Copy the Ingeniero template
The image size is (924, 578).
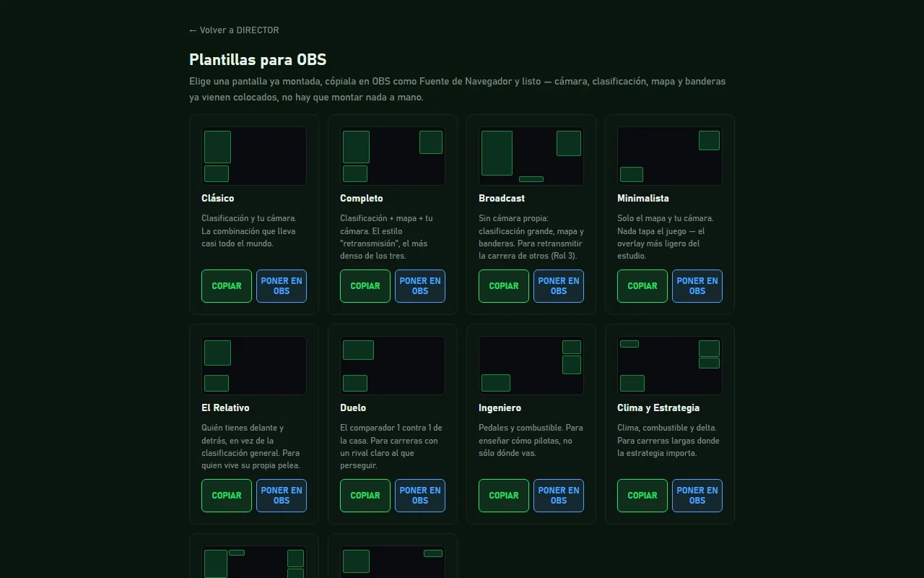coord(504,496)
